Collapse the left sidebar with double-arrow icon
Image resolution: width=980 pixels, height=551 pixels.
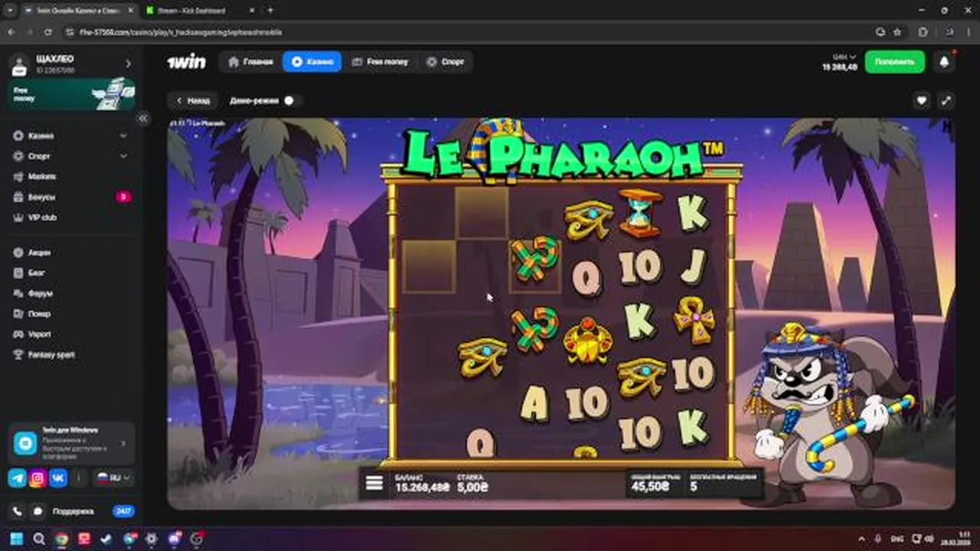coord(142,119)
